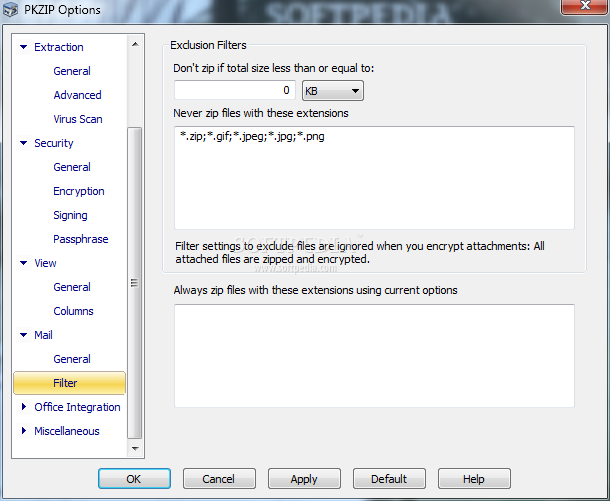Select the Office Integration category label
Screen dimensions: 610x501
pyautogui.click(x=77, y=407)
